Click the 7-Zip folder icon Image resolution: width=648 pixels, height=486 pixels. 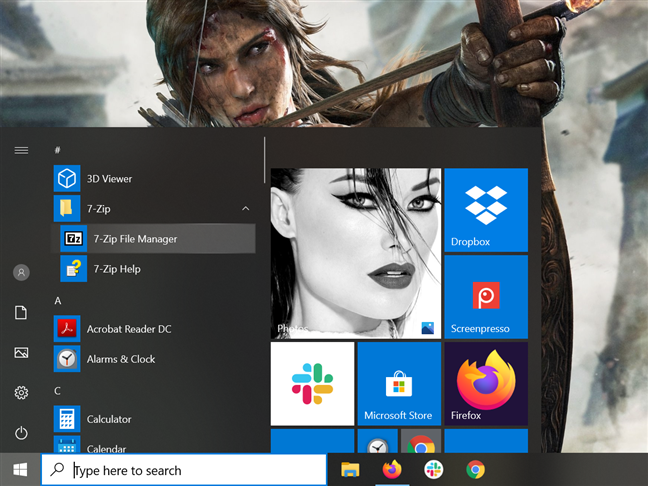[67, 209]
